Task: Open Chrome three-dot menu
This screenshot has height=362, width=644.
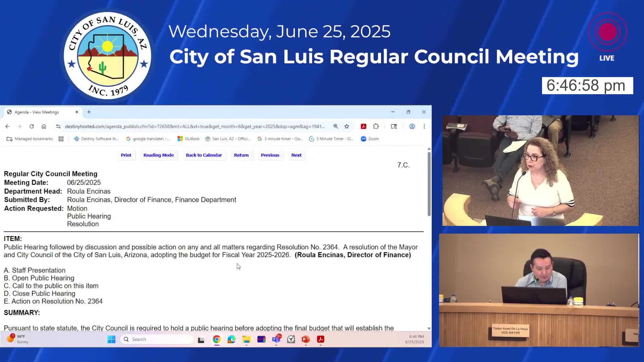Action: (424, 126)
